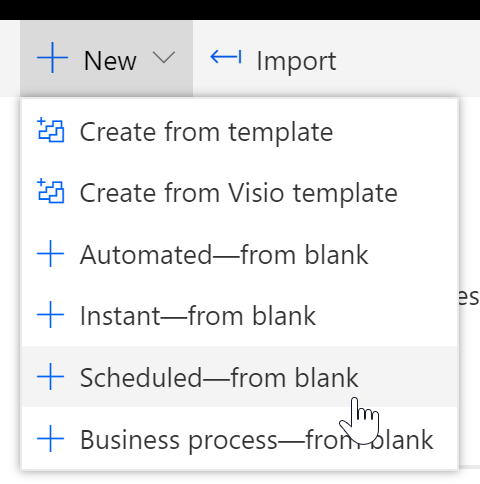
Task: Choose Instant—from blank entry
Action: point(240,315)
